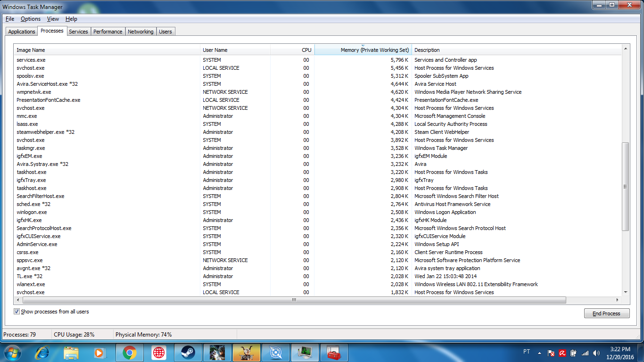Click the PT input language indicator

[x=527, y=352]
